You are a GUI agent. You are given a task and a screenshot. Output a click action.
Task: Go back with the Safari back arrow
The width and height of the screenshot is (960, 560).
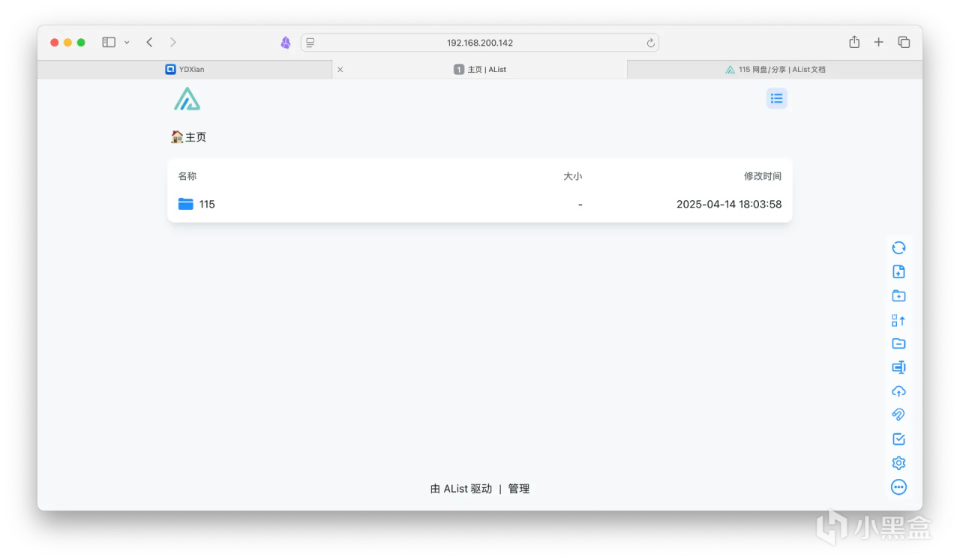click(x=149, y=43)
